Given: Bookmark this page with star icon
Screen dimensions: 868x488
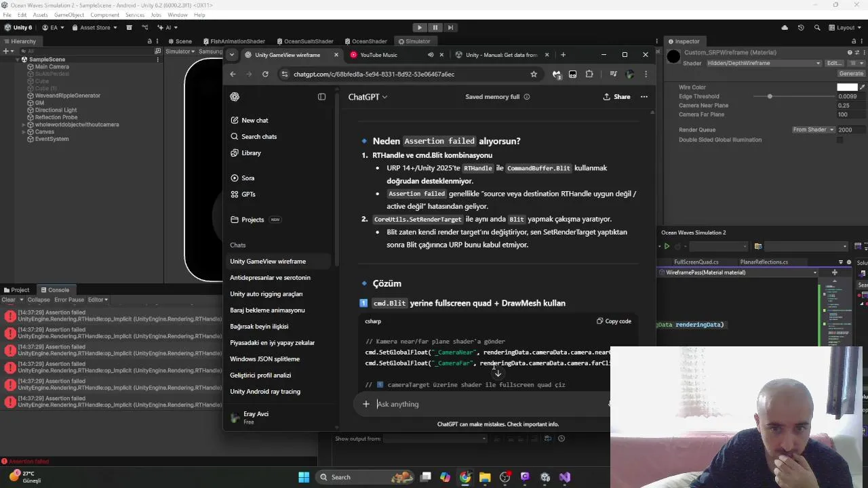Looking at the screenshot, I should pos(534,74).
